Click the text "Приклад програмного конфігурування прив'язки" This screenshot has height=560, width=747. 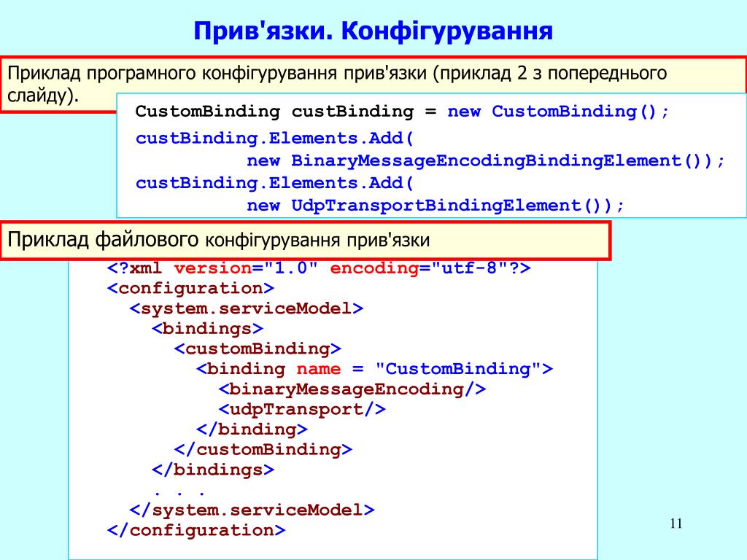217,74
